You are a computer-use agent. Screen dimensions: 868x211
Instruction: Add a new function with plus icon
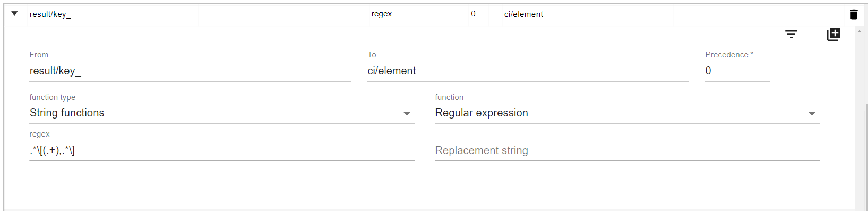[x=833, y=35]
